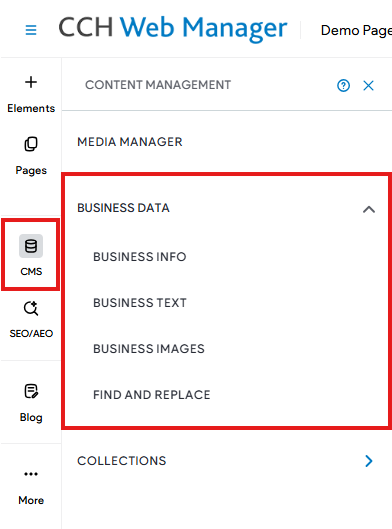Collapse the Business Data section chevron
This screenshot has width=392, height=529.
pos(369,210)
